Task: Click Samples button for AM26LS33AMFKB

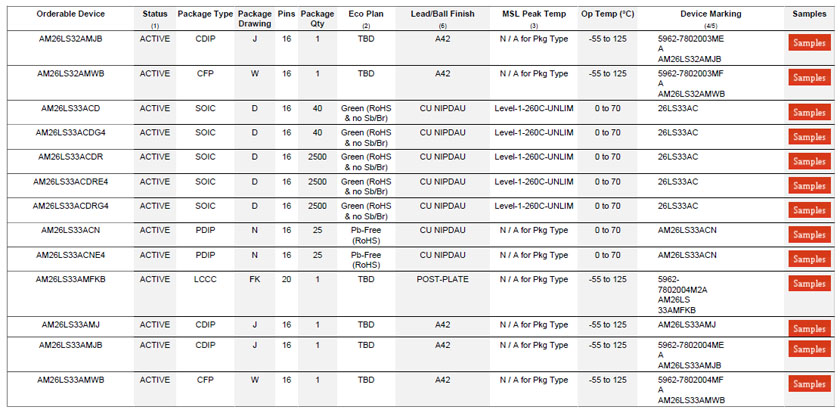Action: [x=809, y=284]
